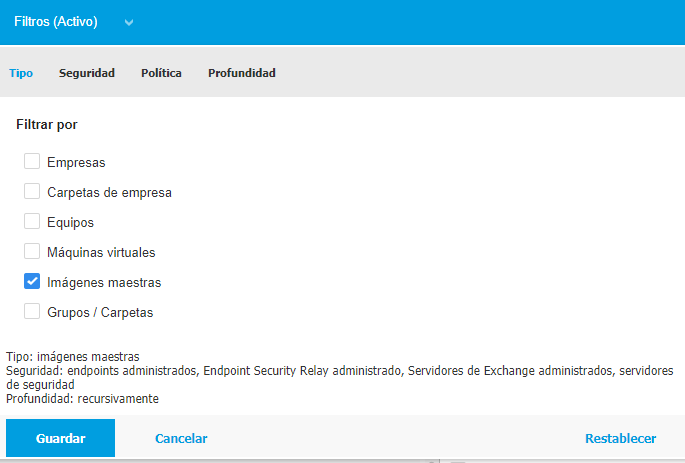Click the Filtros (Activo) header title
This screenshot has height=463, width=685.
pos(56,21)
